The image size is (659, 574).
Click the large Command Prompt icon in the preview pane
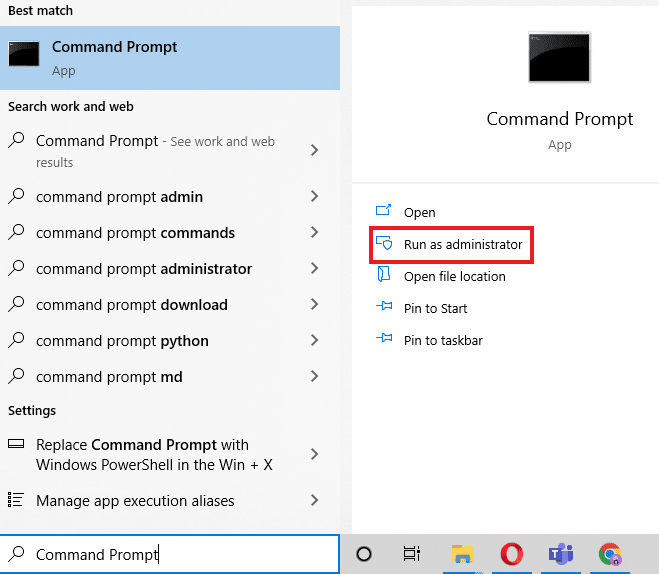pyautogui.click(x=559, y=58)
